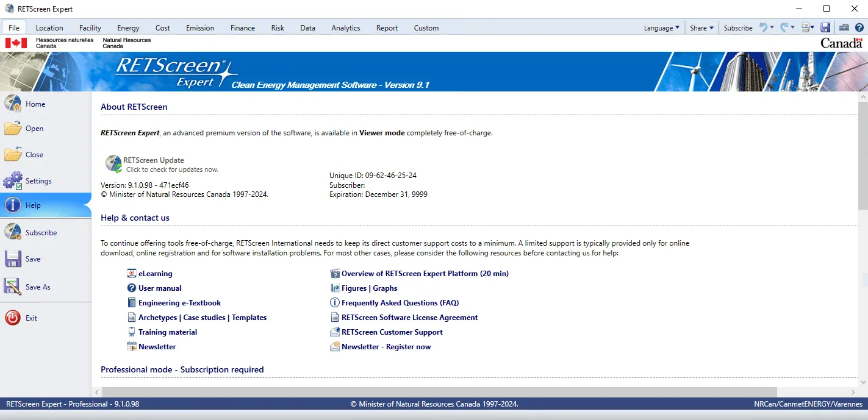Screen dimensions: 868x420
Task: Open the redo history dropdown arrow
Action: point(793,27)
